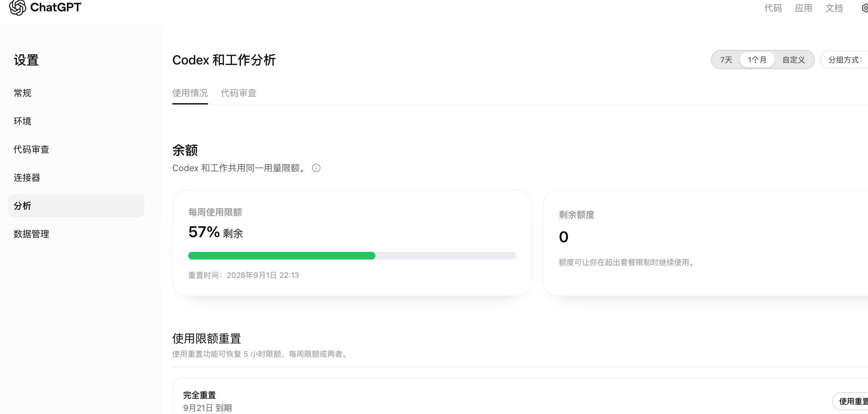This screenshot has width=868, height=414.
Task: Click the 使用重置 button
Action: (850, 401)
